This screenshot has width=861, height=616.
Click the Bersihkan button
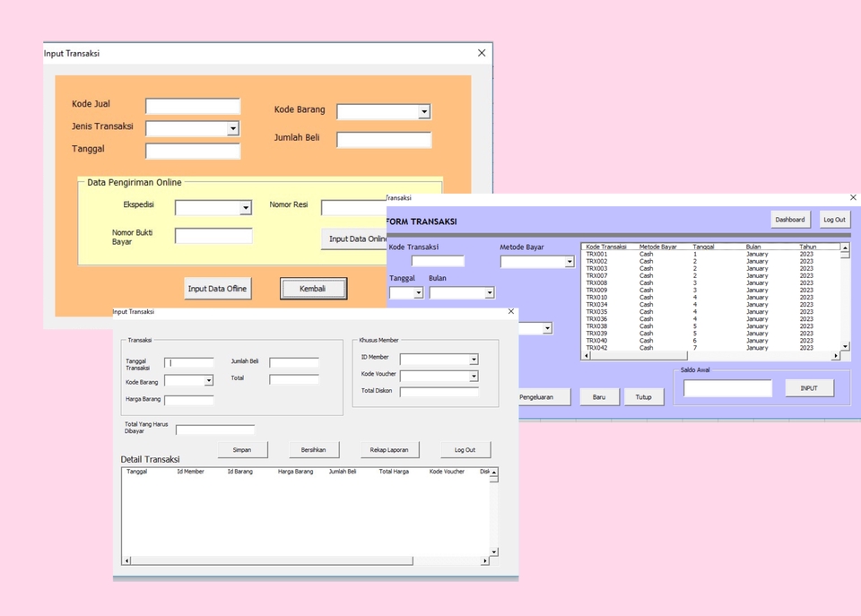(314, 449)
